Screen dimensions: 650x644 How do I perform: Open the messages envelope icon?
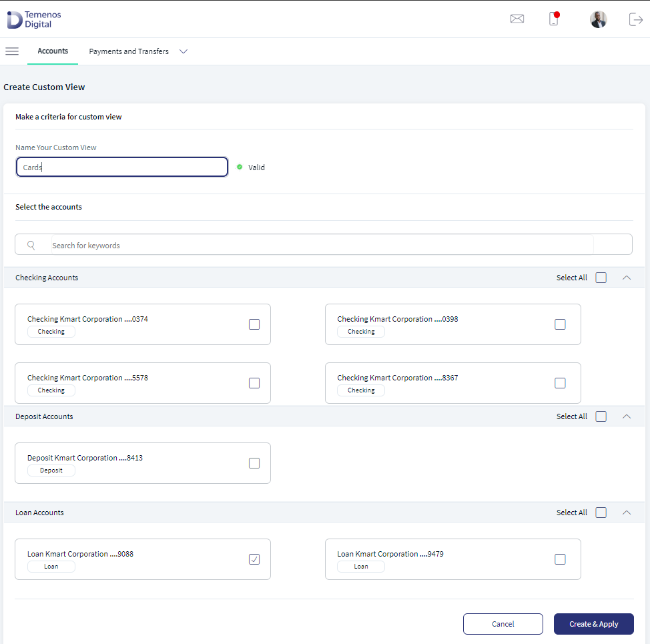click(x=517, y=19)
